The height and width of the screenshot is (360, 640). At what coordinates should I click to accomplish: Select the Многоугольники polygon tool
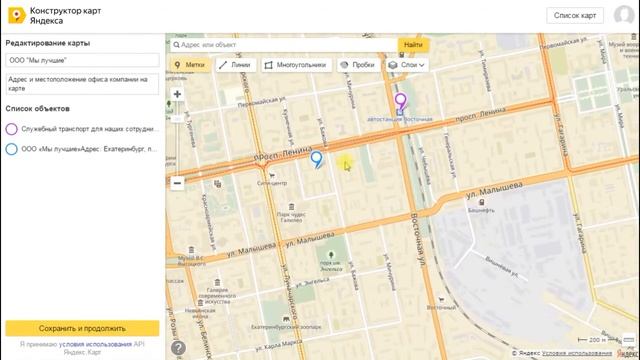click(x=296, y=65)
